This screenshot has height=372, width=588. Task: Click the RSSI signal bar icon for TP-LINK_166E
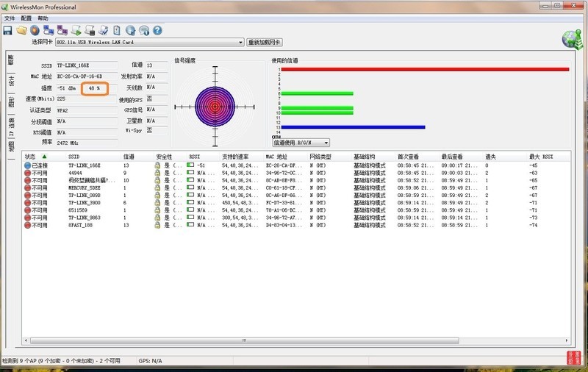point(190,165)
